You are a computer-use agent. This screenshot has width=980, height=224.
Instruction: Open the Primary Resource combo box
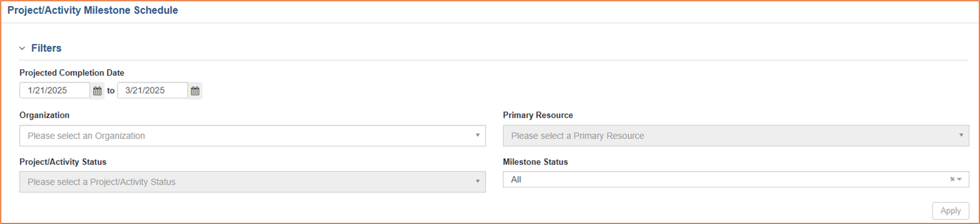(x=736, y=136)
